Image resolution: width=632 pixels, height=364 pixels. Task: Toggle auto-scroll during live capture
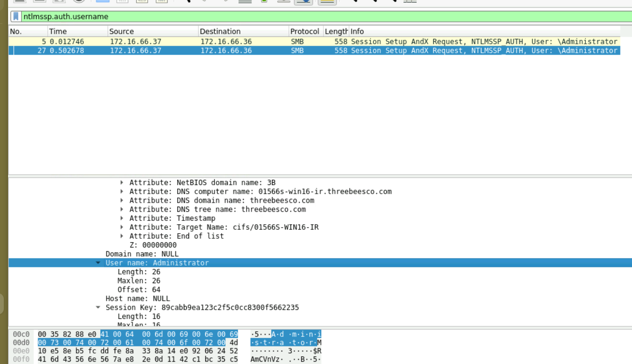pyautogui.click(x=303, y=1)
